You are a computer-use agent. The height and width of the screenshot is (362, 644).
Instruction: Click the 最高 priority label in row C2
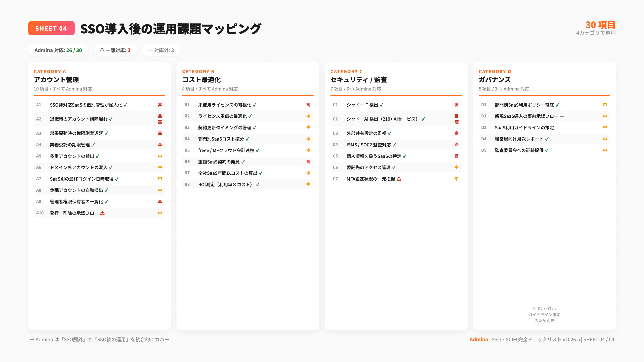pyautogui.click(x=456, y=119)
